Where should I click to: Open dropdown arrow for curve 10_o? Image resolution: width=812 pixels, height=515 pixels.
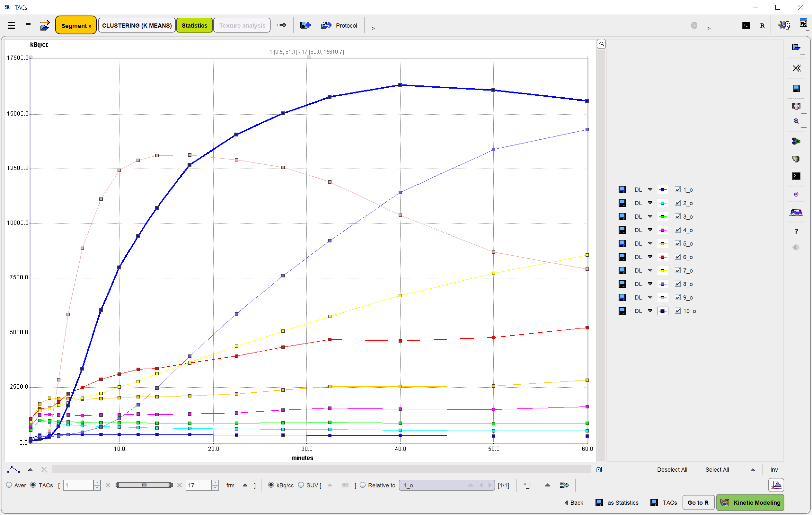(650, 311)
